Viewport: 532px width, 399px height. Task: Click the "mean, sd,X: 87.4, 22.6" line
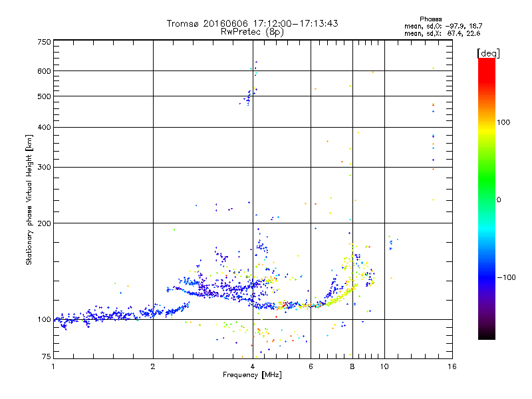[x=442, y=33]
